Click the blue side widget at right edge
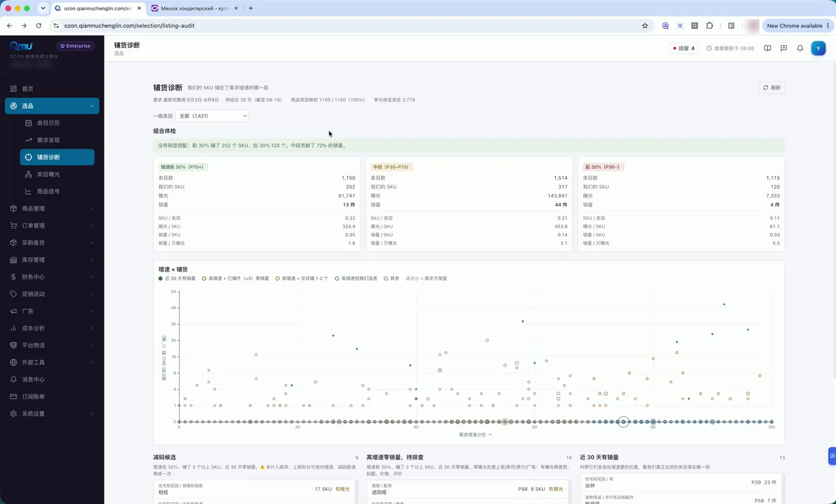 pos(832,455)
